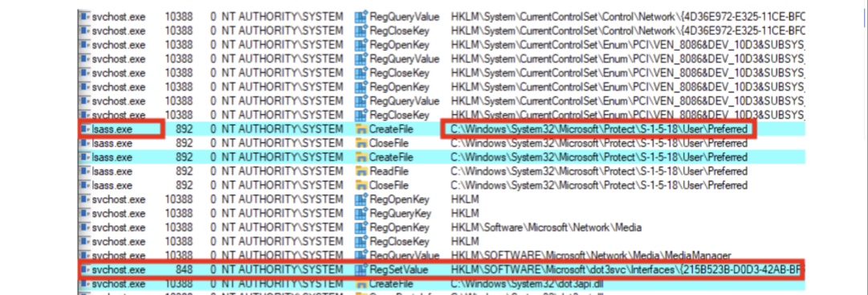Click the ReadFile operation icon in lsass.exe row
Screen dimensions: 868x295
point(361,171)
